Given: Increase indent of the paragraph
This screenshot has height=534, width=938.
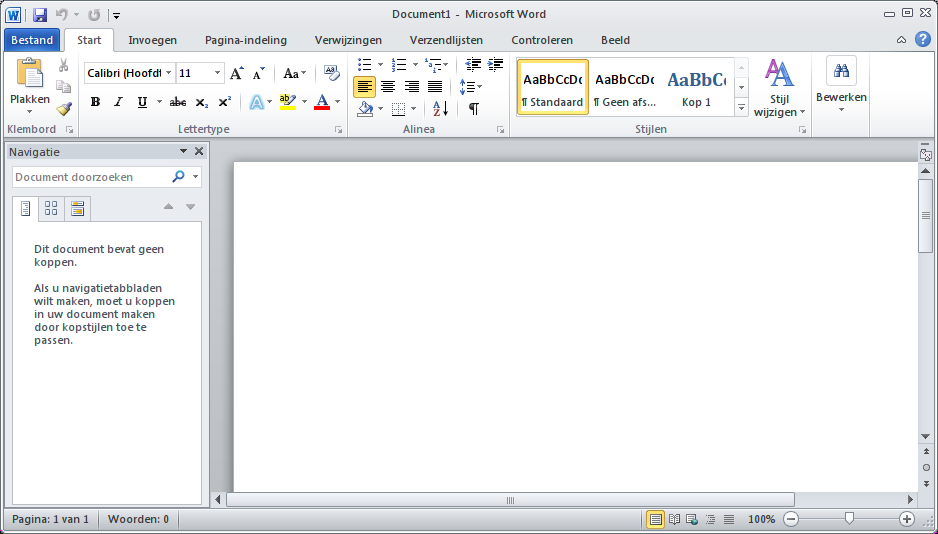Looking at the screenshot, I should click(495, 65).
